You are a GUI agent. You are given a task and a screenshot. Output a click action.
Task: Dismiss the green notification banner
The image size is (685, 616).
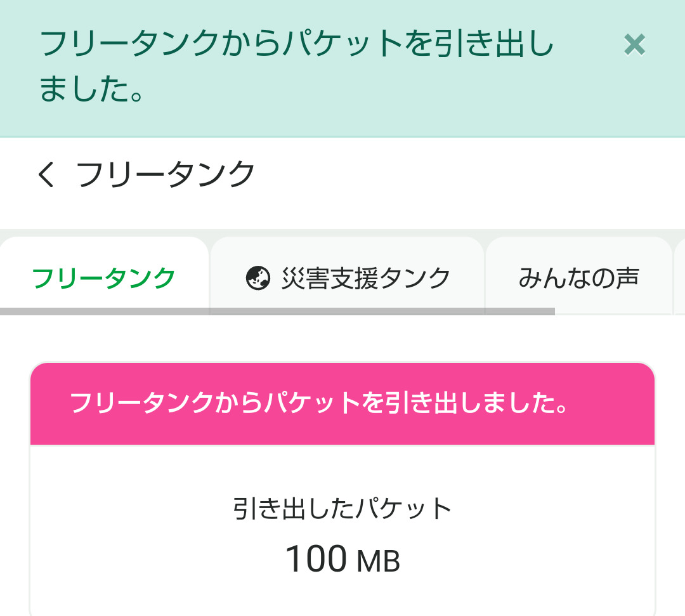(634, 45)
